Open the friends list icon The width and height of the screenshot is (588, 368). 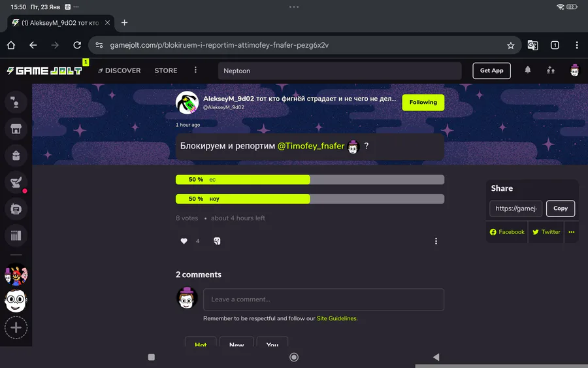click(x=551, y=70)
